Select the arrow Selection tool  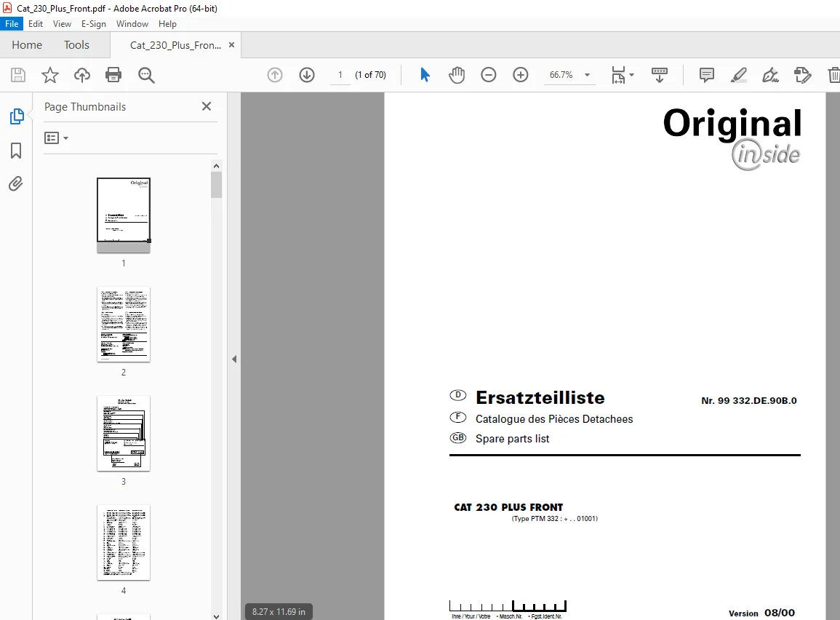425,75
